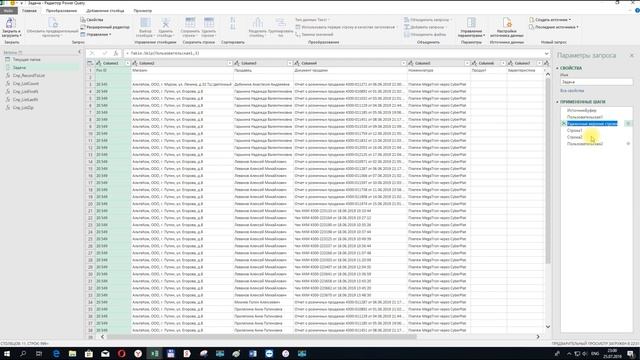Switch to the Главная tab

point(29,11)
